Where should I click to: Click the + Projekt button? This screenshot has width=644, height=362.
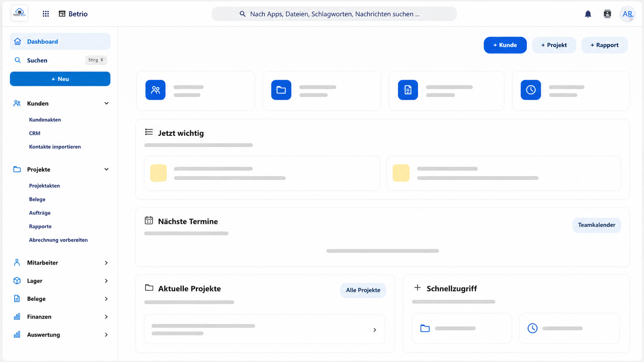554,45
